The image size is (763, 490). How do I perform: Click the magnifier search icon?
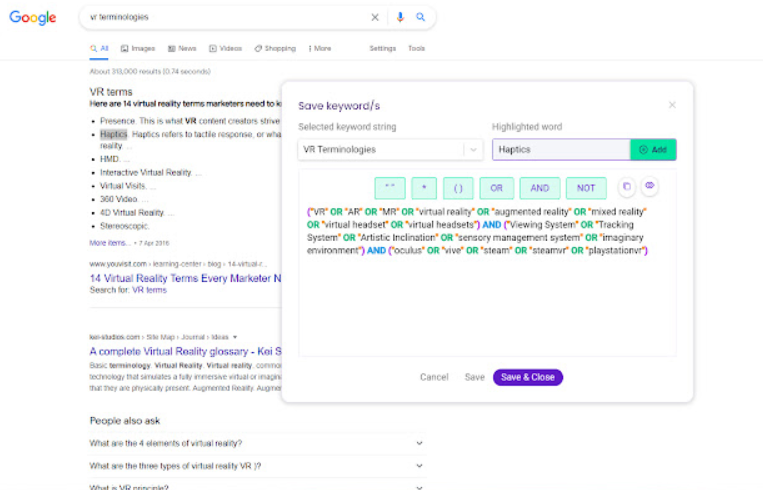pos(420,17)
